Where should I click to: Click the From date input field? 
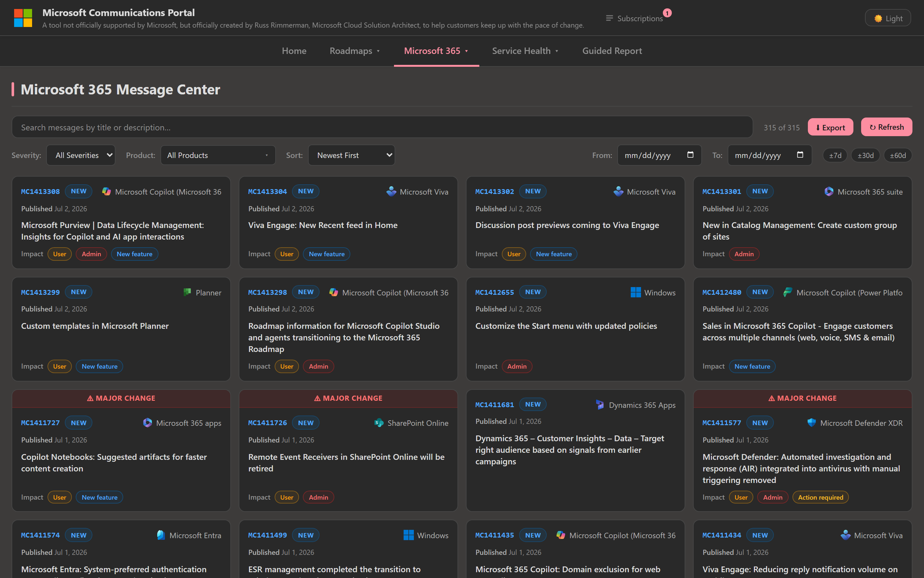(659, 155)
